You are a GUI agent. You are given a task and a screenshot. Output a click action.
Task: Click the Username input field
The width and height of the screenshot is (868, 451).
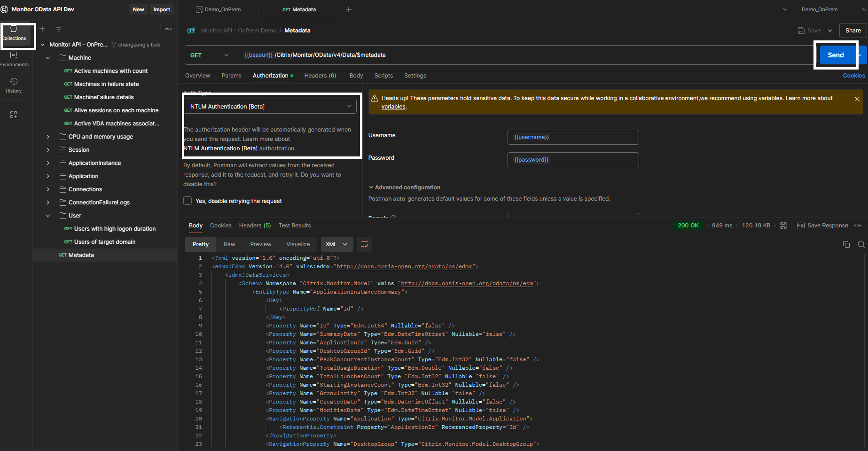point(573,137)
